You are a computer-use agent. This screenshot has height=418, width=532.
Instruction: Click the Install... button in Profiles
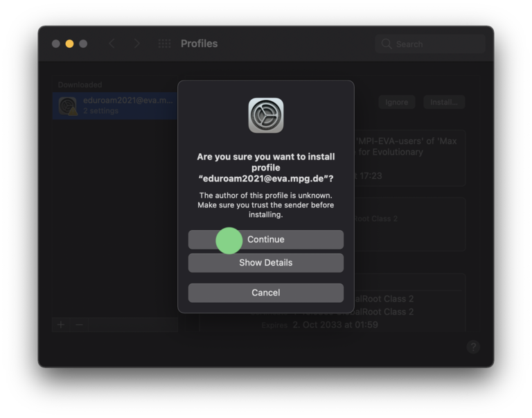coord(444,102)
